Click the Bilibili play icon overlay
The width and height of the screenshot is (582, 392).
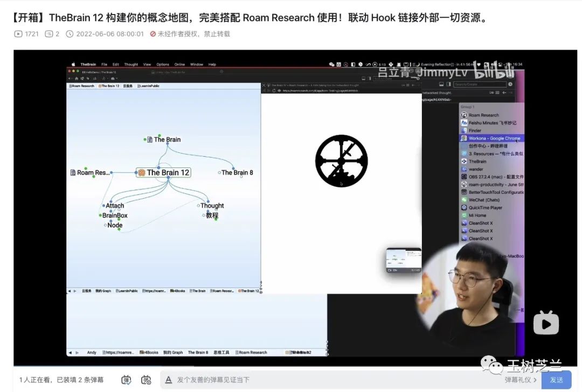click(546, 323)
